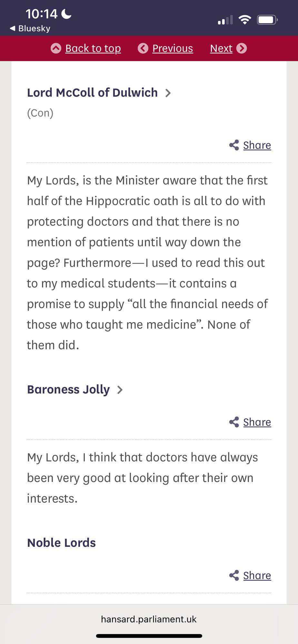Share Lord McColl's contribution text link
This screenshot has width=298, height=644.
point(257,145)
